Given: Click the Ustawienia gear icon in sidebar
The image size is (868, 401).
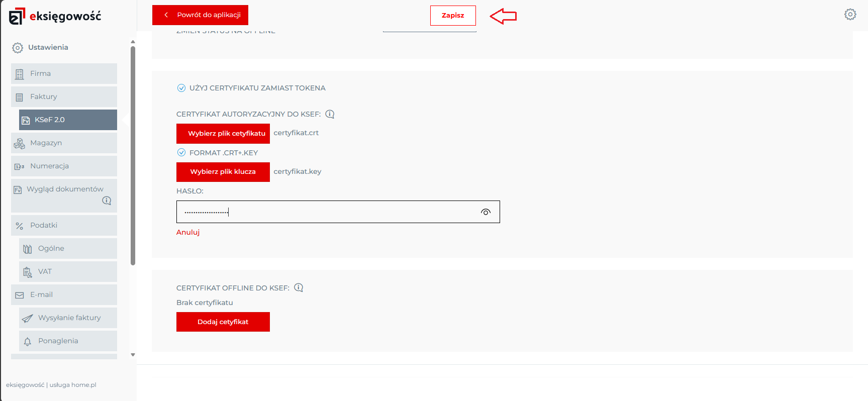Looking at the screenshot, I should 18,48.
